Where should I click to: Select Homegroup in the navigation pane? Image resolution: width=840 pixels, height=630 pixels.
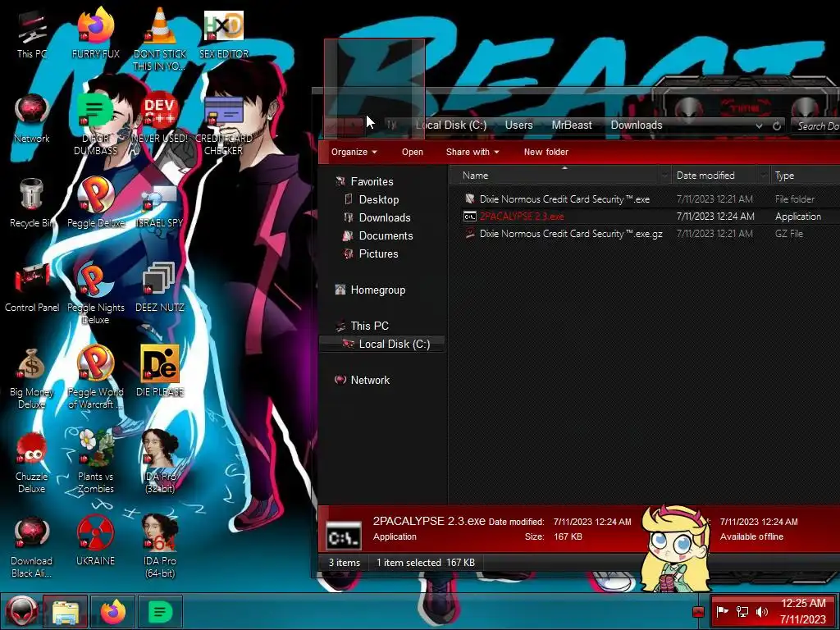pyautogui.click(x=377, y=290)
